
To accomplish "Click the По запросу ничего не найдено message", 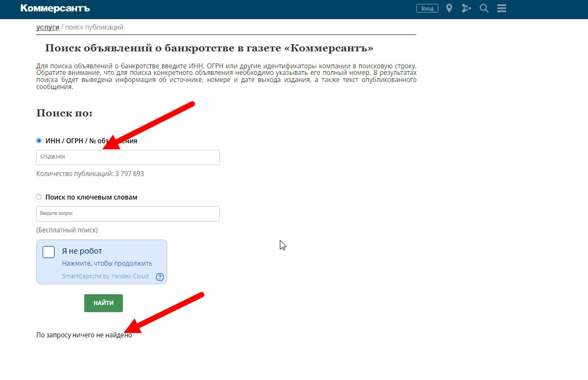I will point(84,335).
